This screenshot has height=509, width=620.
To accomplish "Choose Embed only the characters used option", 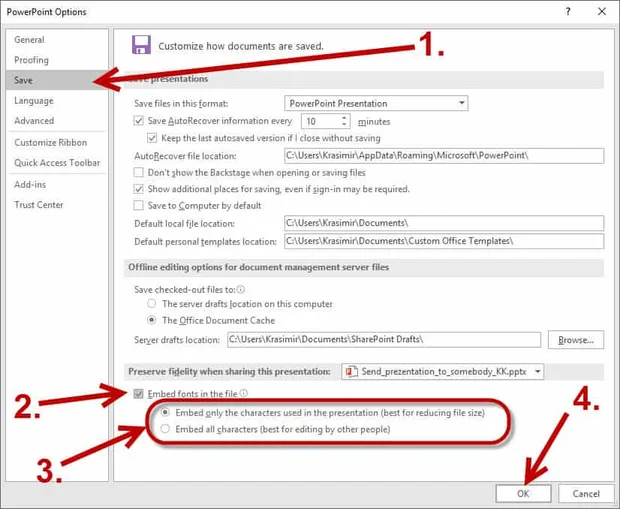I will click(x=165, y=412).
